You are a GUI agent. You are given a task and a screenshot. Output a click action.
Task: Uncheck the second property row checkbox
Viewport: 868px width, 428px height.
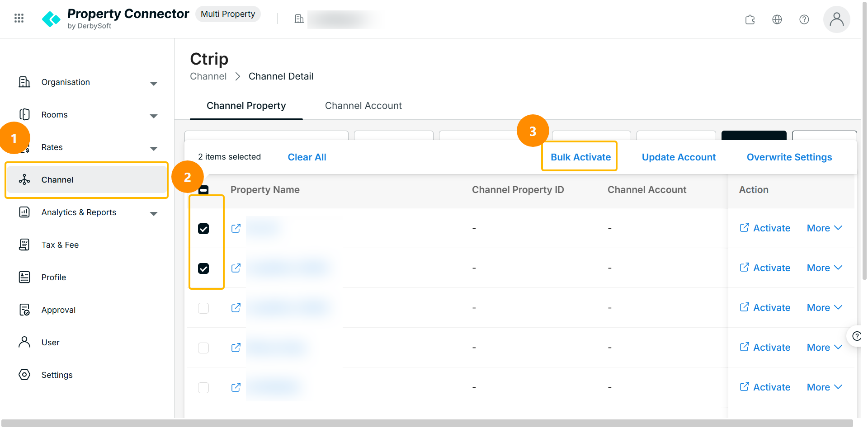coord(203,268)
